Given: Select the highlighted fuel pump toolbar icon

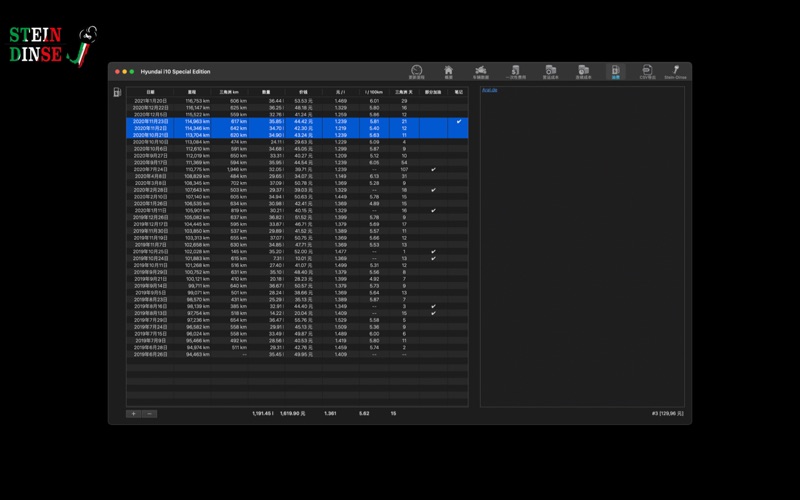Looking at the screenshot, I should coord(615,71).
